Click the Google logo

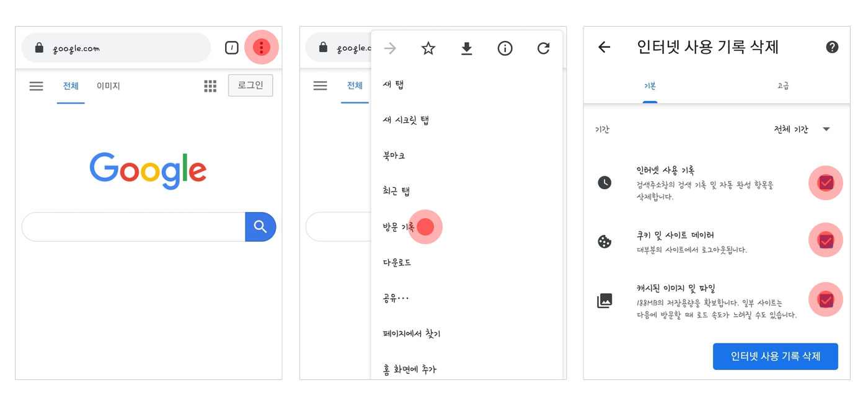coord(148,170)
